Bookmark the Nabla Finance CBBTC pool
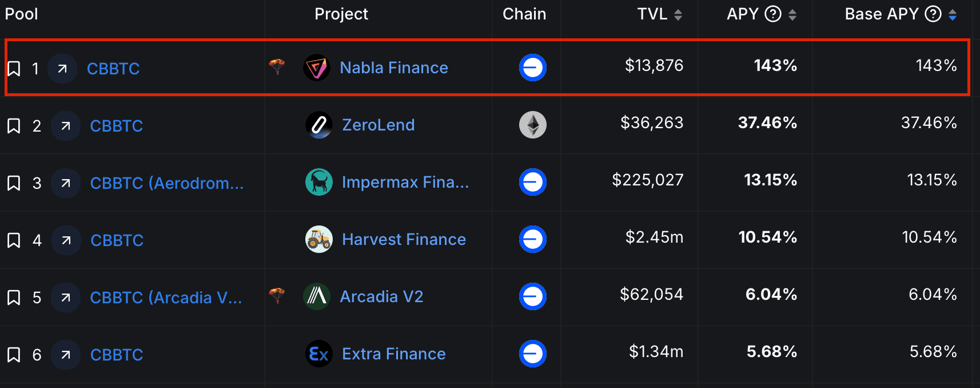Image resolution: width=980 pixels, height=388 pixels. pyautogui.click(x=14, y=69)
